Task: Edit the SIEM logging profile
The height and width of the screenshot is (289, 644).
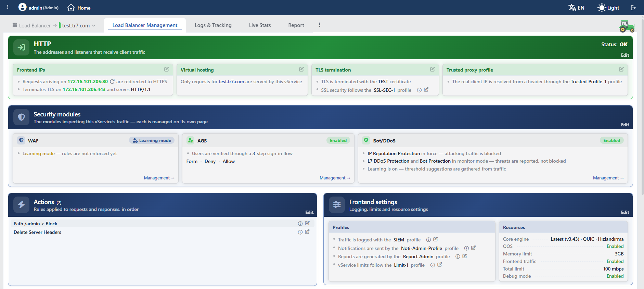Action: pyautogui.click(x=436, y=239)
